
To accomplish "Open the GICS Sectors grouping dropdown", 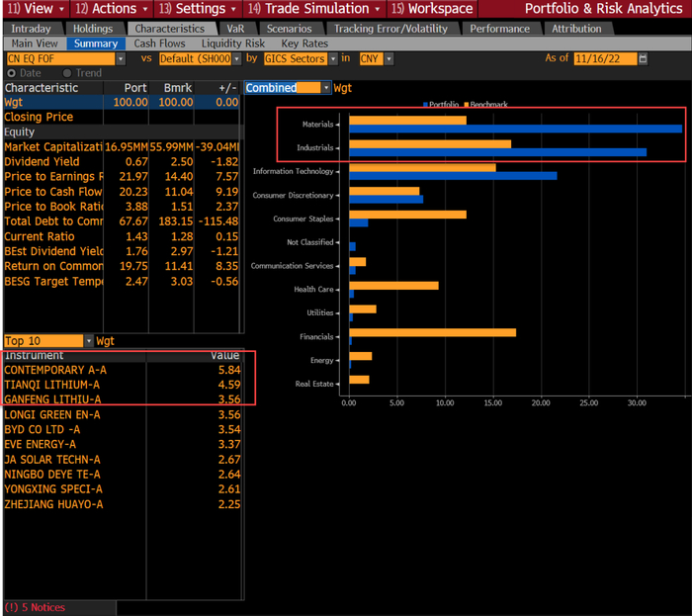I will (333, 59).
